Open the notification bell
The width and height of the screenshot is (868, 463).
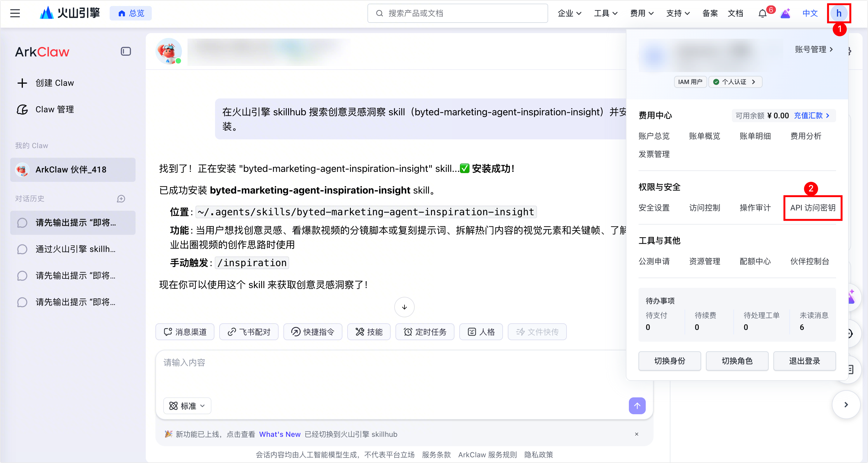point(762,14)
